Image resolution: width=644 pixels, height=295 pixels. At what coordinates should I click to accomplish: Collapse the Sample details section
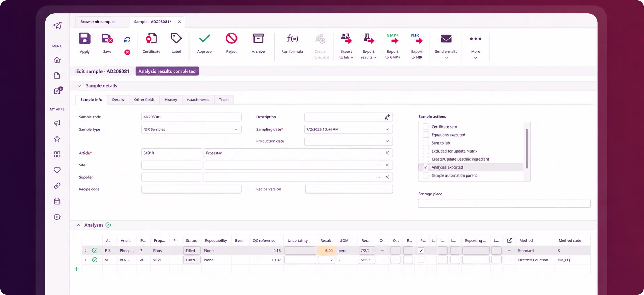pos(80,86)
